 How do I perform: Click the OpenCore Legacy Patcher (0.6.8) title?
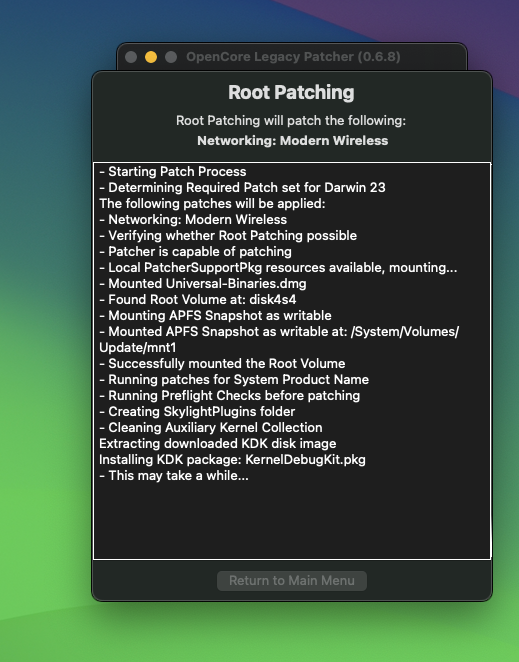(293, 57)
